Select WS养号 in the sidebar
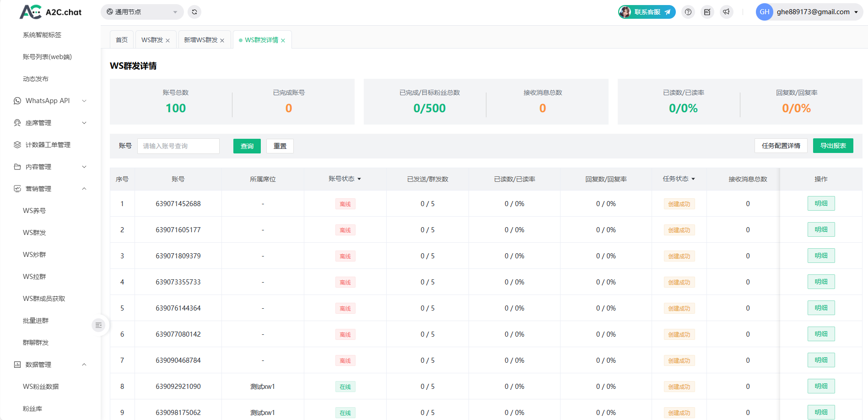 [x=34, y=211]
